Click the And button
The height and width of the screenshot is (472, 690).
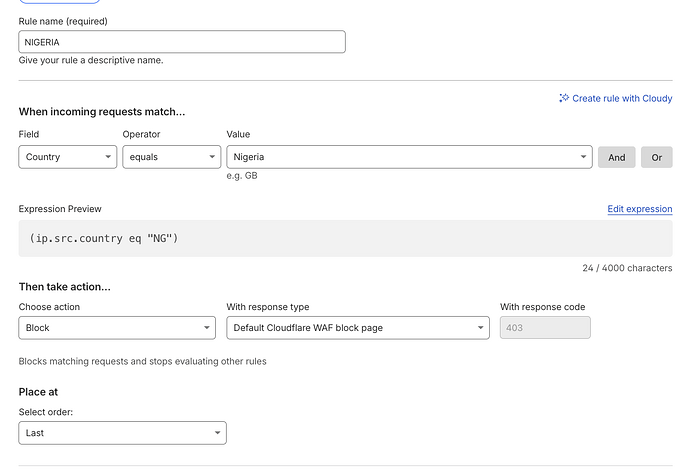[x=617, y=157]
